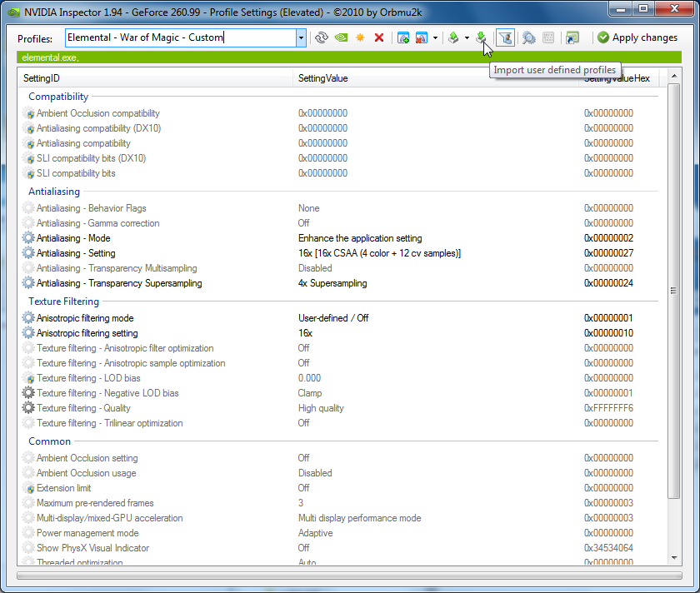Create new profile with the star icon

click(x=360, y=37)
